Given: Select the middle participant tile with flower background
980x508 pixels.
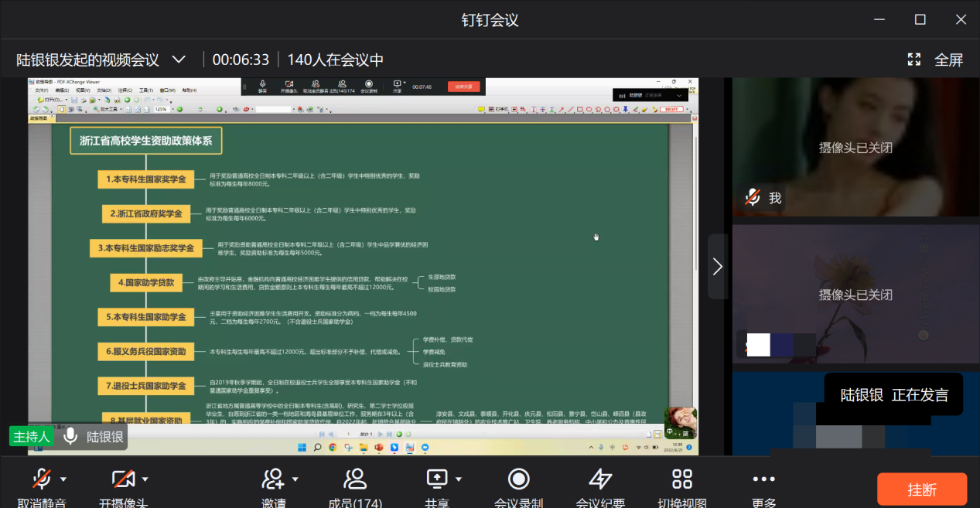Looking at the screenshot, I should point(855,294).
